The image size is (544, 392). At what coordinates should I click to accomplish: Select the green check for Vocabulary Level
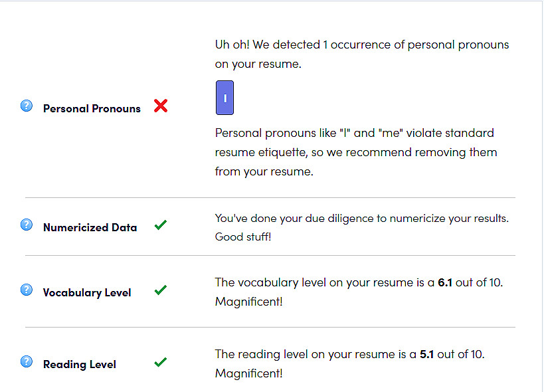coord(160,290)
